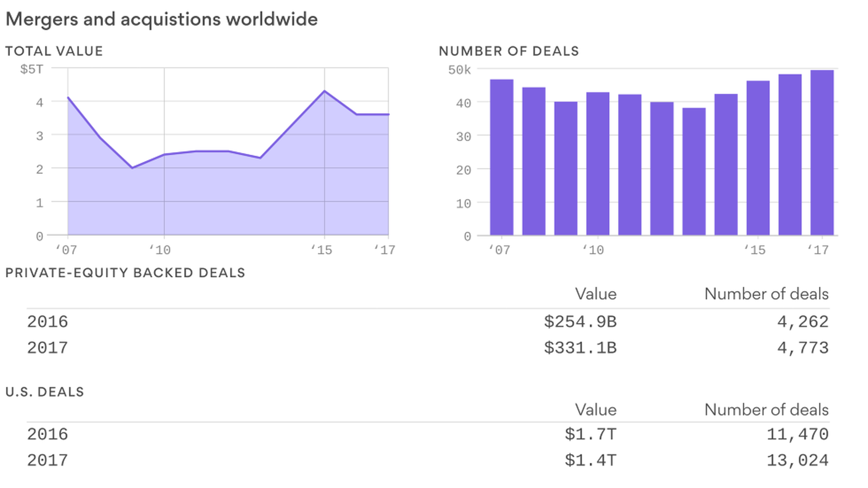
Task: Click the $5T axis label
Action: (32, 69)
